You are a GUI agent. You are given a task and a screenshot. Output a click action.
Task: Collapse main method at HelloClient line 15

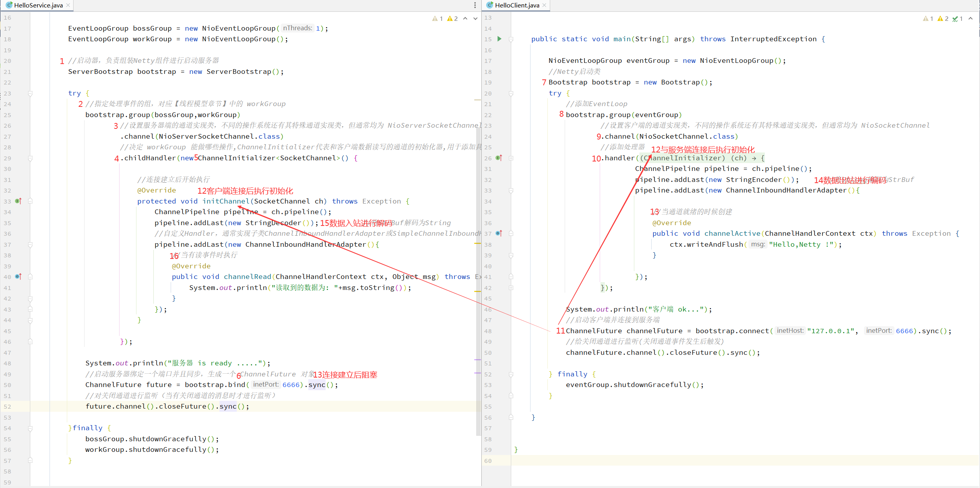pos(511,39)
